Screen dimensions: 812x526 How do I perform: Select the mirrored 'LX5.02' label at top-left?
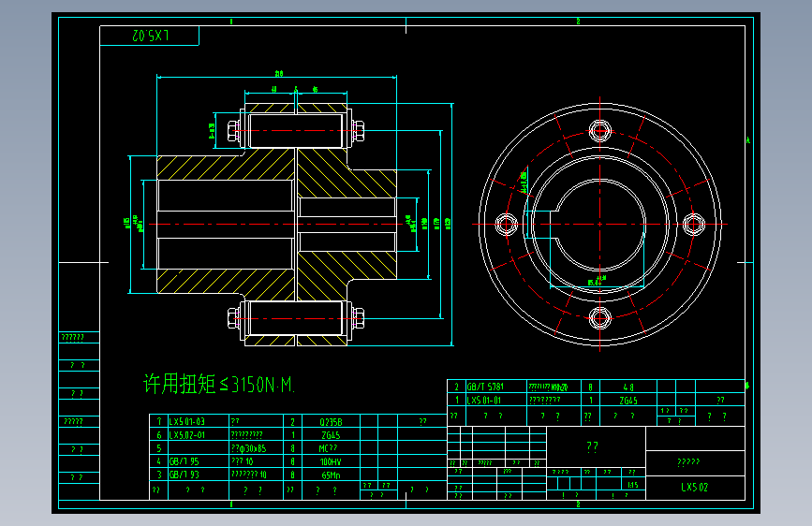click(150, 36)
